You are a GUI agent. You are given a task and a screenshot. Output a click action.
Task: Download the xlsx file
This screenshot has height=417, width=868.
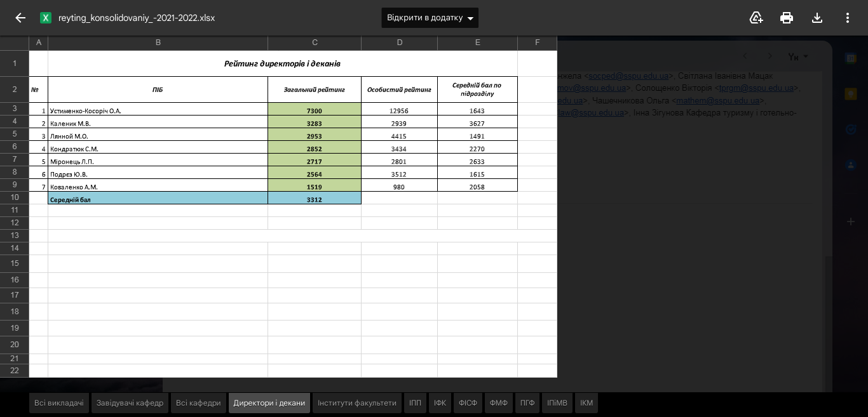[817, 18]
